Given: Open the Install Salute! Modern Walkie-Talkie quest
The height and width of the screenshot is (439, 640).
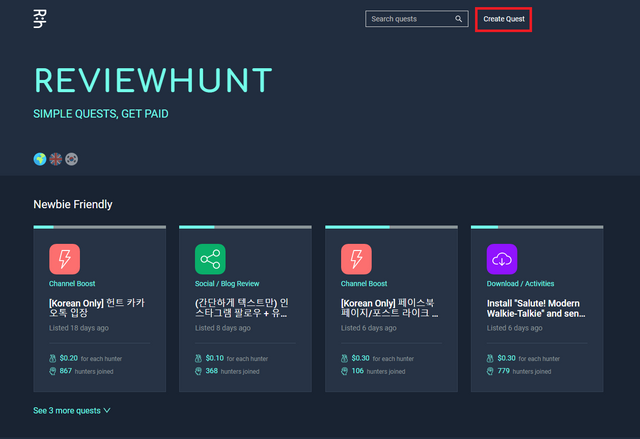Looking at the screenshot, I should [536, 308].
